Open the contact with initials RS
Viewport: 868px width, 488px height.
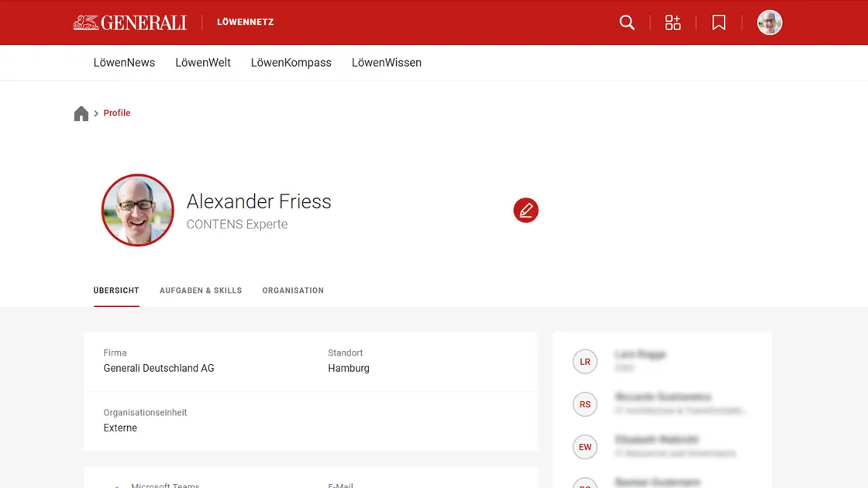click(585, 404)
